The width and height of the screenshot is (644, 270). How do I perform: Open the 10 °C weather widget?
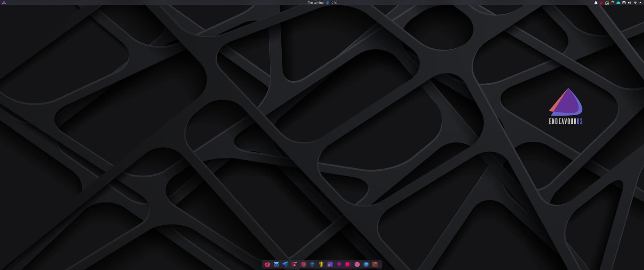331,3
